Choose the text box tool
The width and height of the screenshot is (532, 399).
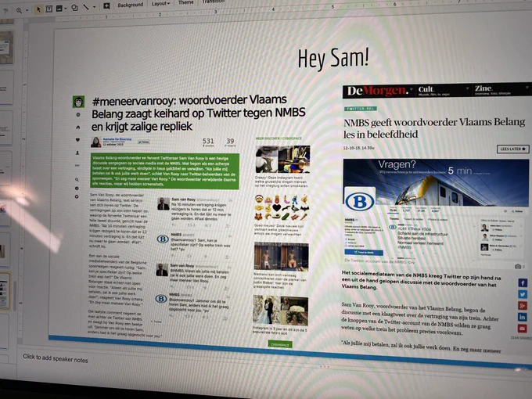(x=49, y=9)
